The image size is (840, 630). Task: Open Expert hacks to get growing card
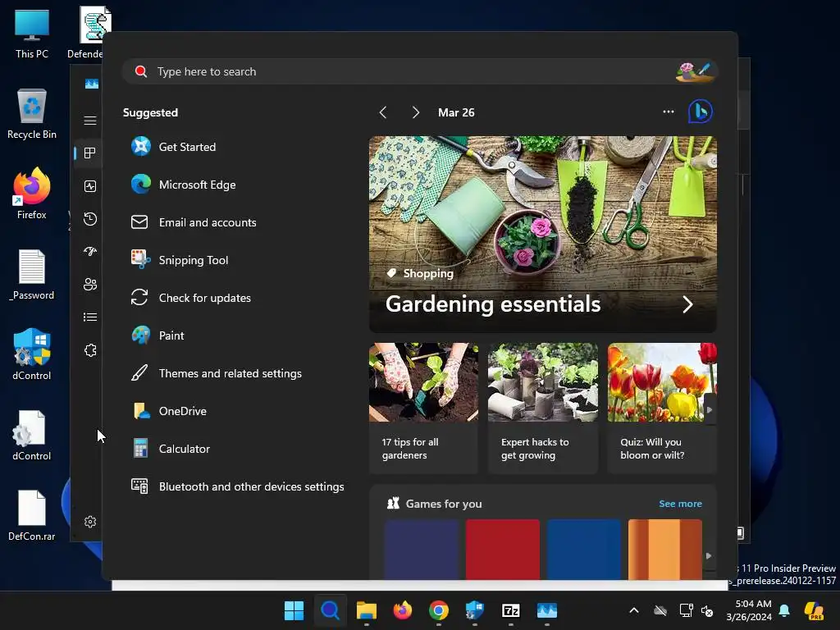[x=543, y=409]
